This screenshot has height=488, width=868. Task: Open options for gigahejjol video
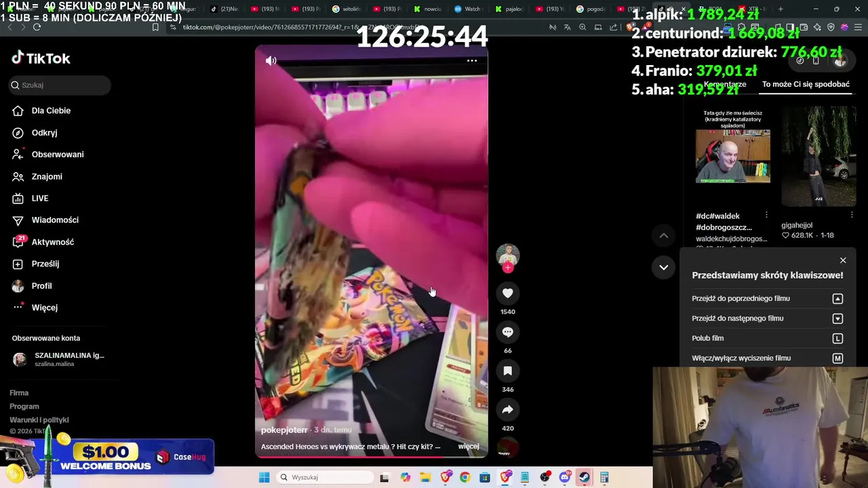point(852,215)
